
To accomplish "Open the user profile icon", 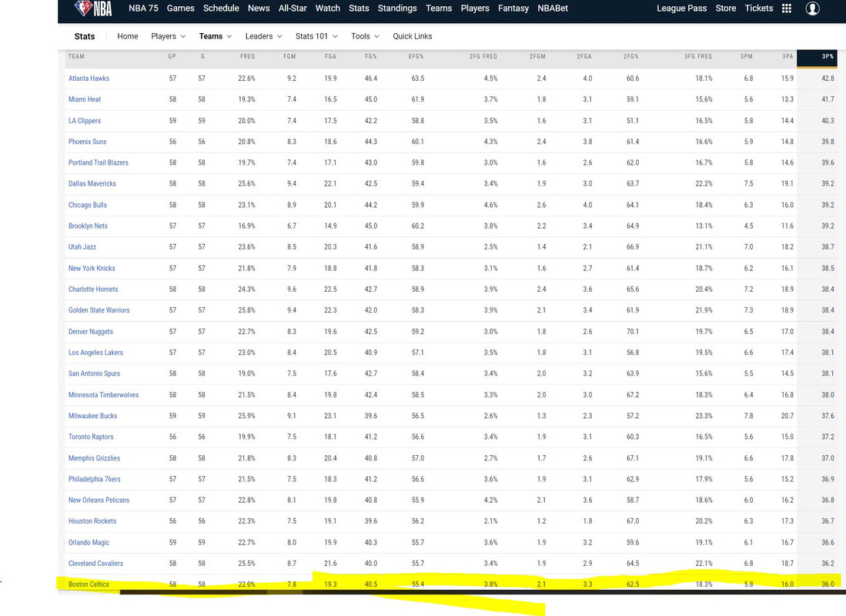I will (x=813, y=8).
